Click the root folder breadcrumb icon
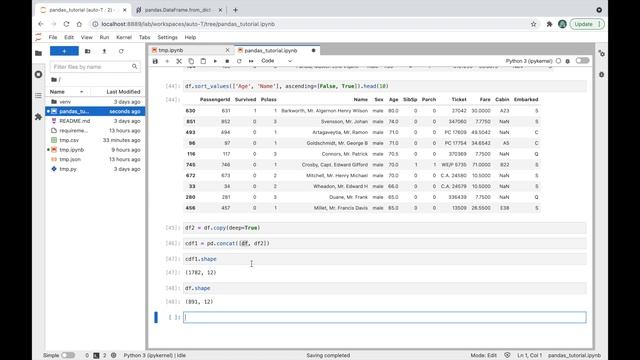 pos(54,80)
